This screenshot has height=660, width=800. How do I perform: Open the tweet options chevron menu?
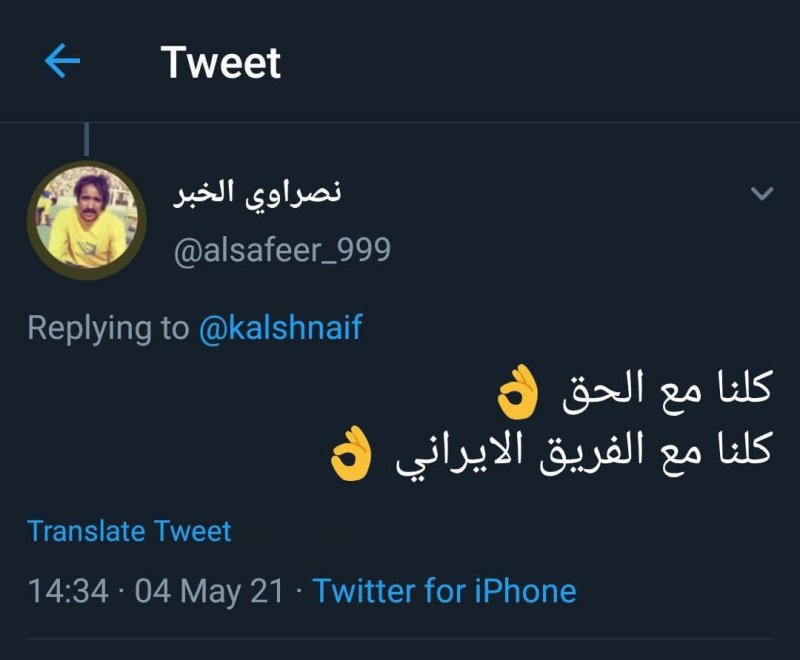762,193
